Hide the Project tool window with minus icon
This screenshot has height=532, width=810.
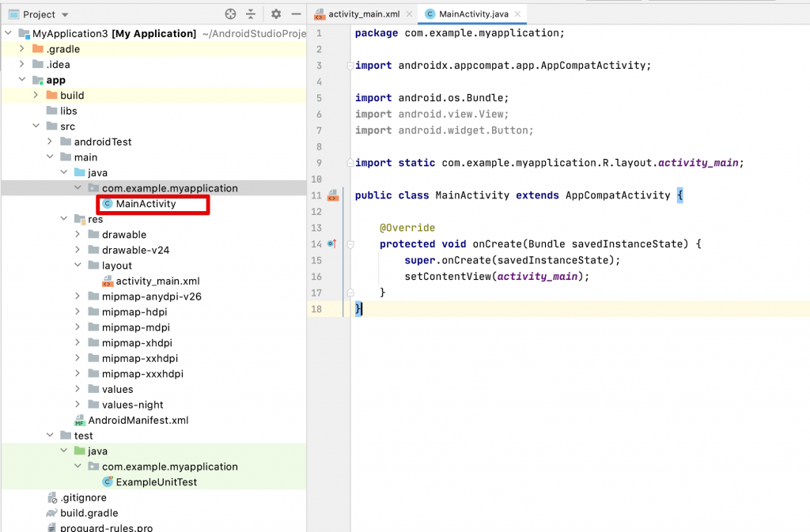click(x=297, y=13)
